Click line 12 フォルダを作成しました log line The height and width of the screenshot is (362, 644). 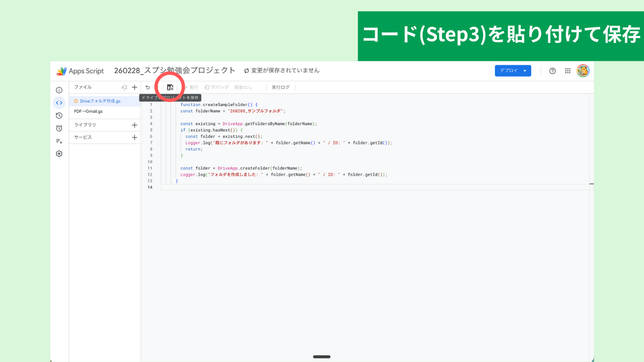point(284,174)
